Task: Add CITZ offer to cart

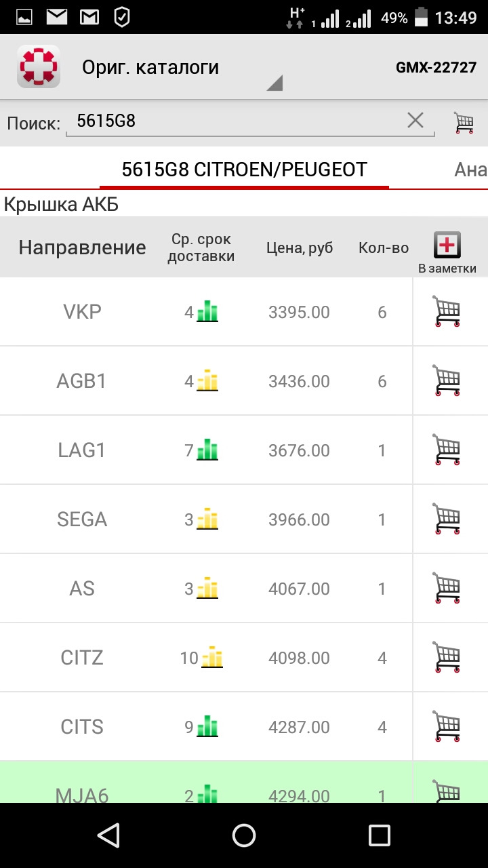Action: point(447,658)
